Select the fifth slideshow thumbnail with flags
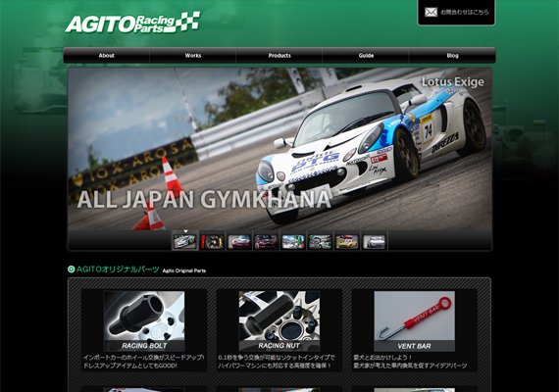 pyautogui.click(x=293, y=242)
